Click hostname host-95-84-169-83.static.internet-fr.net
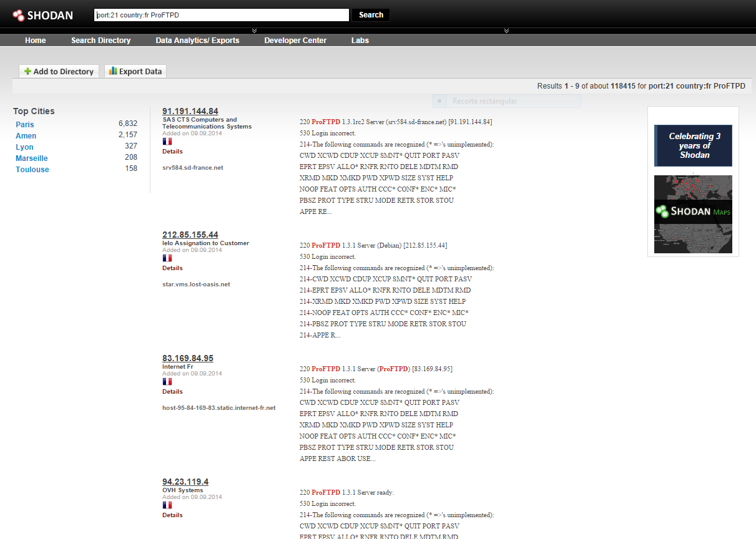 coord(219,408)
